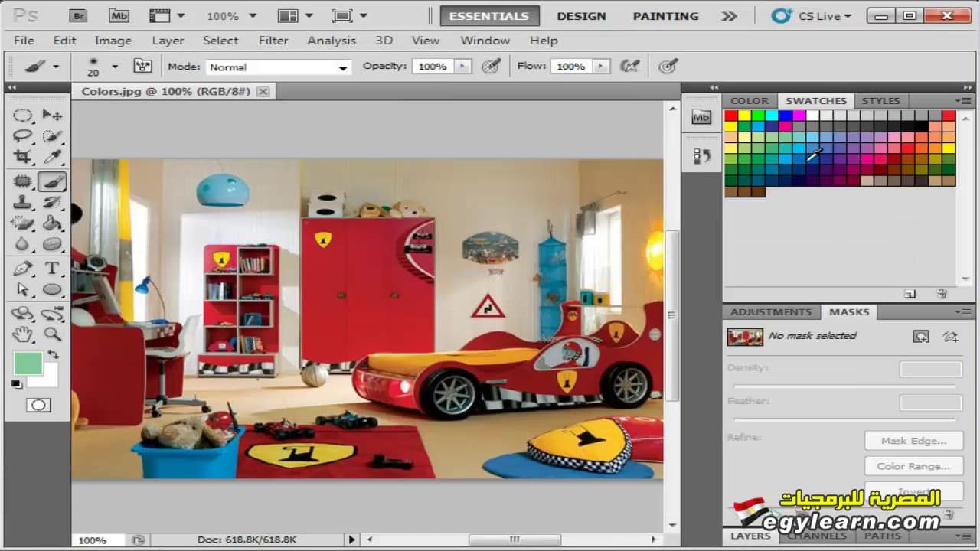The width and height of the screenshot is (980, 551).
Task: Select the Move tool
Action: 51,116
